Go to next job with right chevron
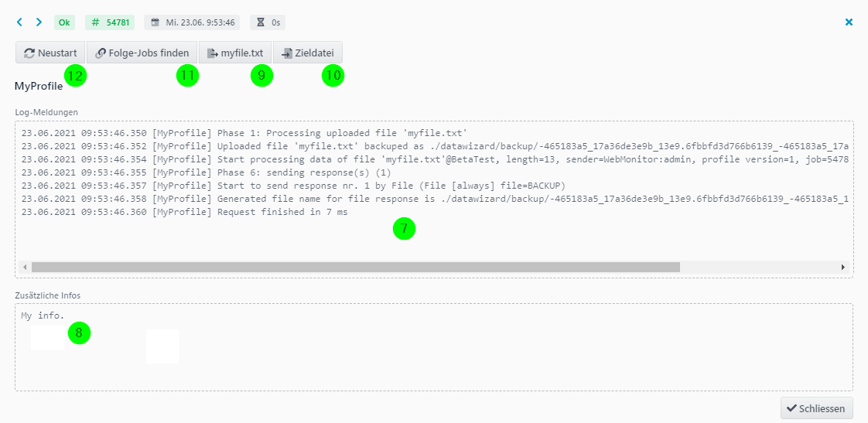 point(39,22)
